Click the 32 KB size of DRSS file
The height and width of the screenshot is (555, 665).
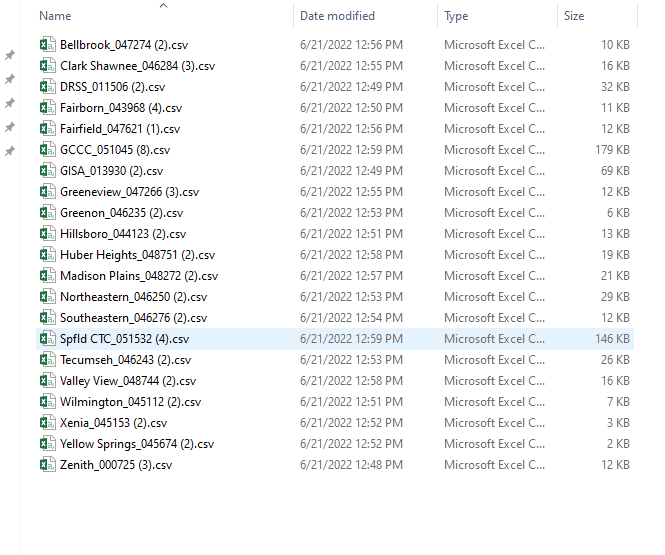pyautogui.click(x=615, y=86)
